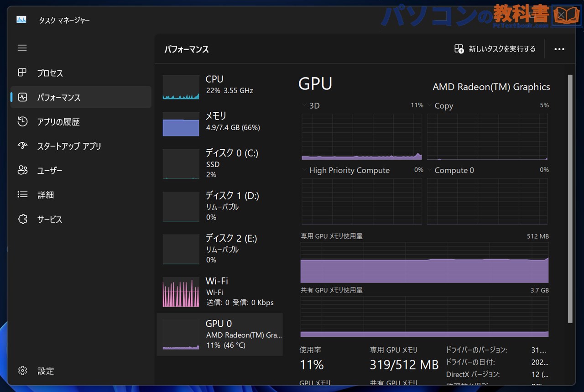Switch to the Wi-Fi performance view
Image resolution: width=584 pixels, height=392 pixels.
tap(219, 291)
